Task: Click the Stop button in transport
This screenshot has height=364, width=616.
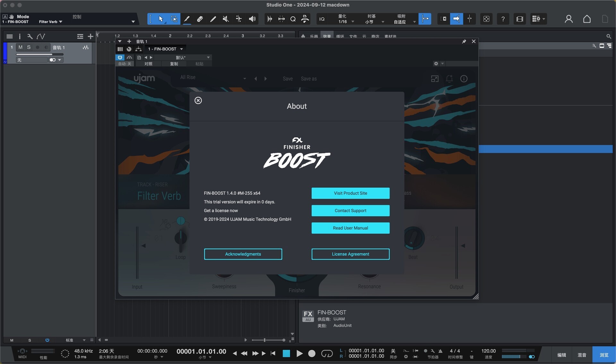Action: [x=286, y=353]
